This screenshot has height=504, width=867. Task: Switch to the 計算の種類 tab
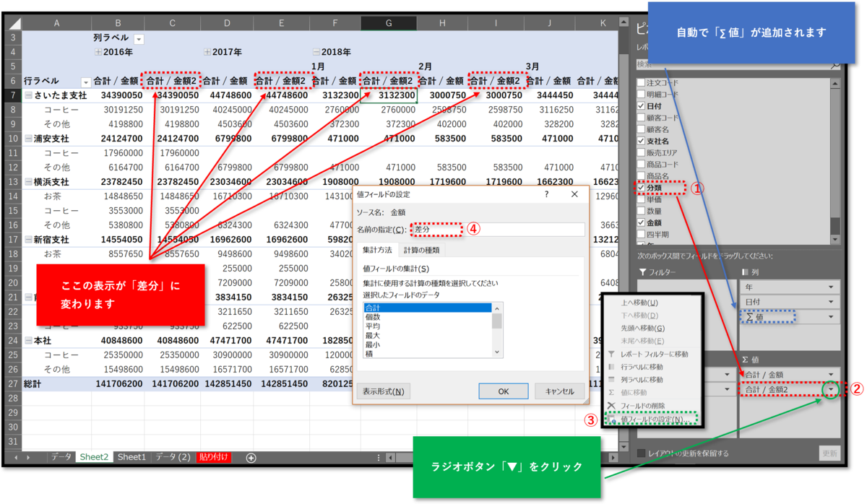(421, 250)
